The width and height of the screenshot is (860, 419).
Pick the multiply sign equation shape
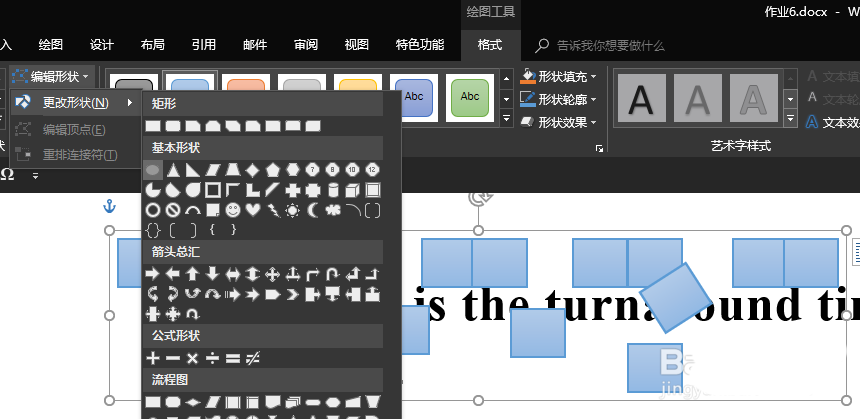(x=193, y=359)
